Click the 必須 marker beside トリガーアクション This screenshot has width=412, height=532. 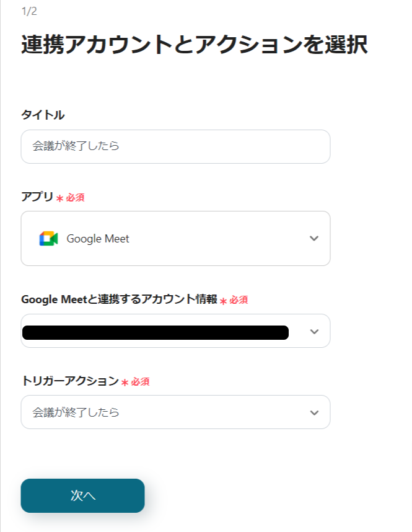point(140,382)
